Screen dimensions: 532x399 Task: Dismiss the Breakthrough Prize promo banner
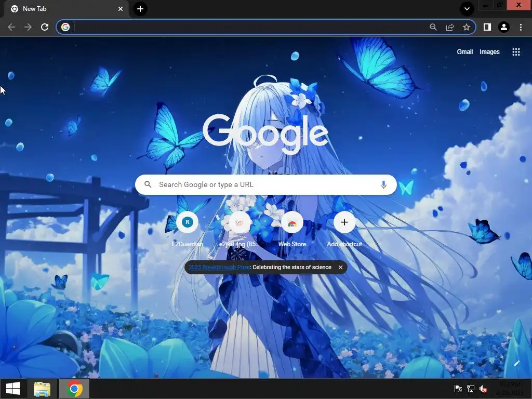tap(340, 267)
